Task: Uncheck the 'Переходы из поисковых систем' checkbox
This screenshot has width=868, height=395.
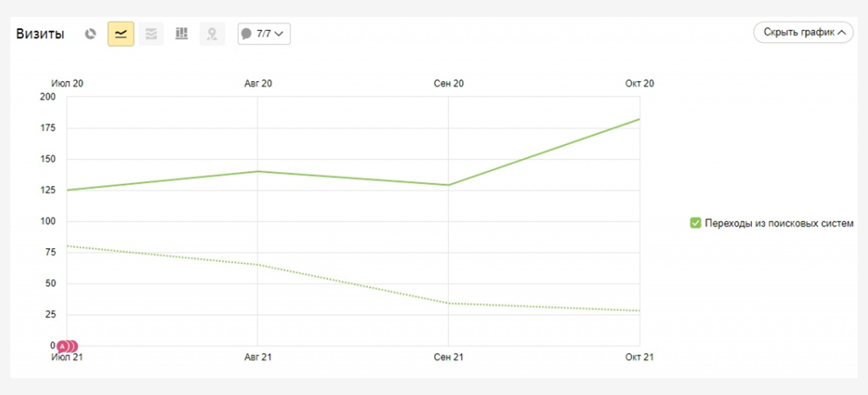Action: point(696,223)
